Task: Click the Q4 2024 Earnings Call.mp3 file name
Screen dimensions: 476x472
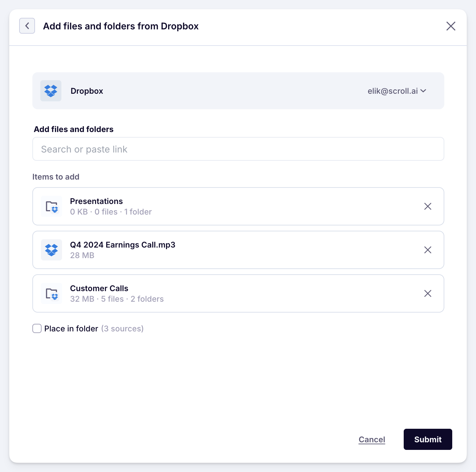Action: [122, 245]
